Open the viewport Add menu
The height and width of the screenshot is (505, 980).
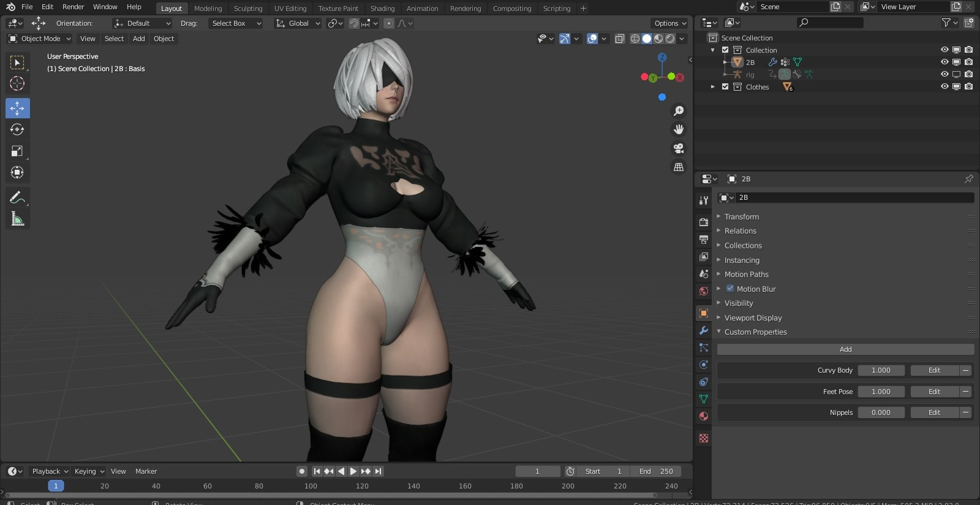point(139,39)
